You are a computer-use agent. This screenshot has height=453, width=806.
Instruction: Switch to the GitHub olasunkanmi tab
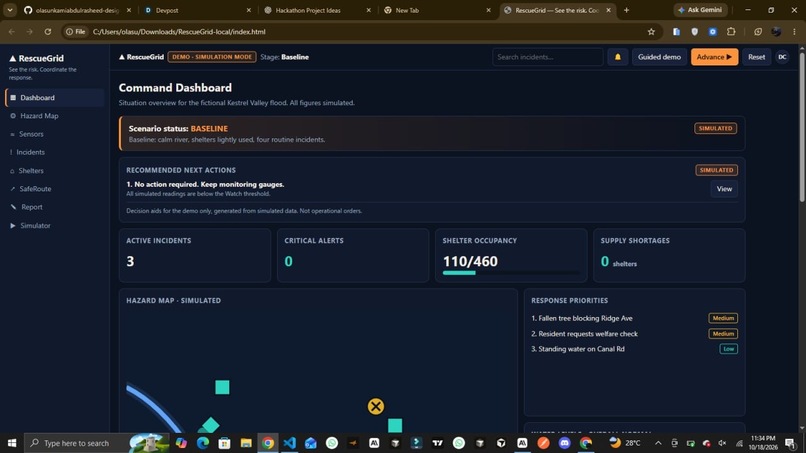[77, 10]
